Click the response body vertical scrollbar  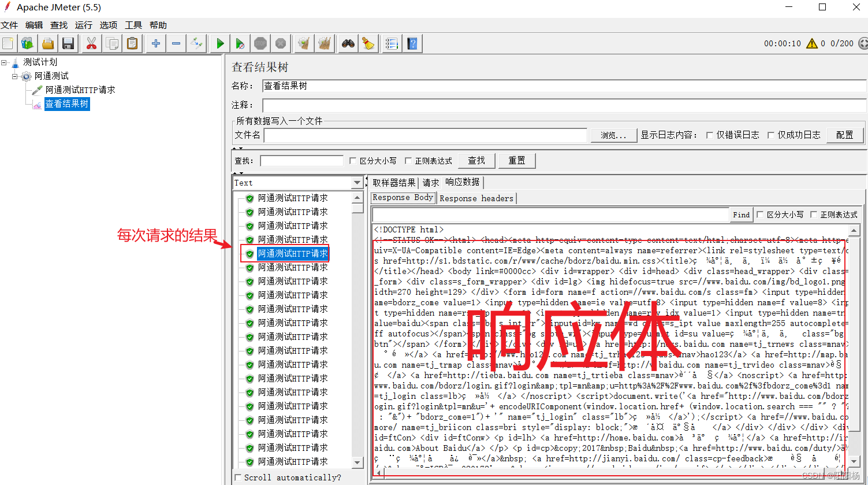(x=855, y=345)
